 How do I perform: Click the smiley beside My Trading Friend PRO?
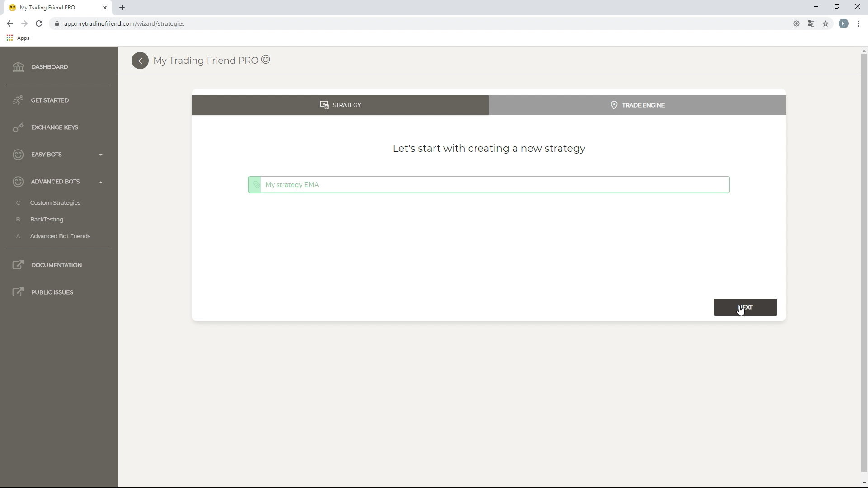[x=266, y=60]
